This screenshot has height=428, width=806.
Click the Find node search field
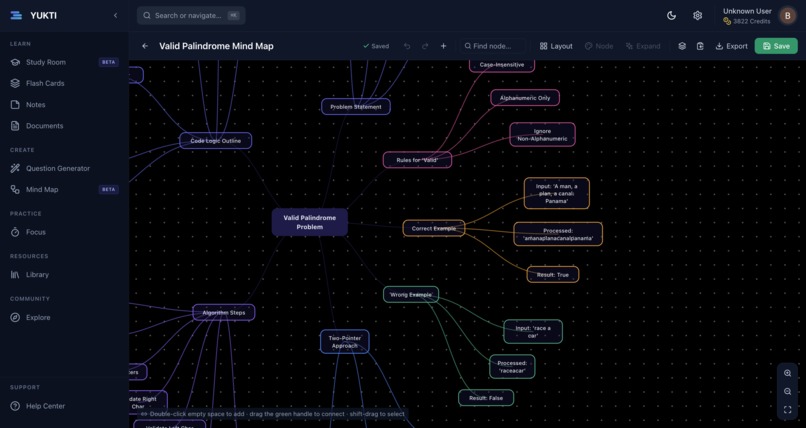[x=493, y=46]
